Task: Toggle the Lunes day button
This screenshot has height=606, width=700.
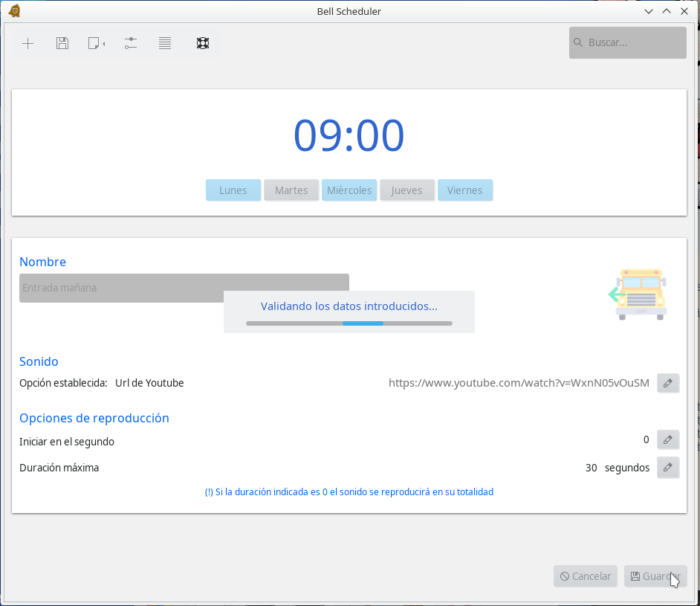Action: point(233,190)
